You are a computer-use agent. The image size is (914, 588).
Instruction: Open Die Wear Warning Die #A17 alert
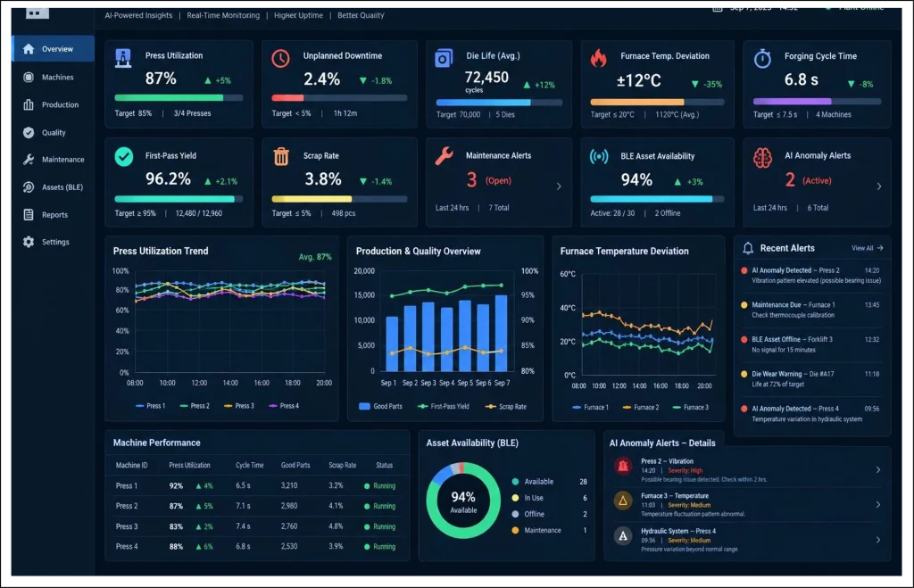(811, 379)
